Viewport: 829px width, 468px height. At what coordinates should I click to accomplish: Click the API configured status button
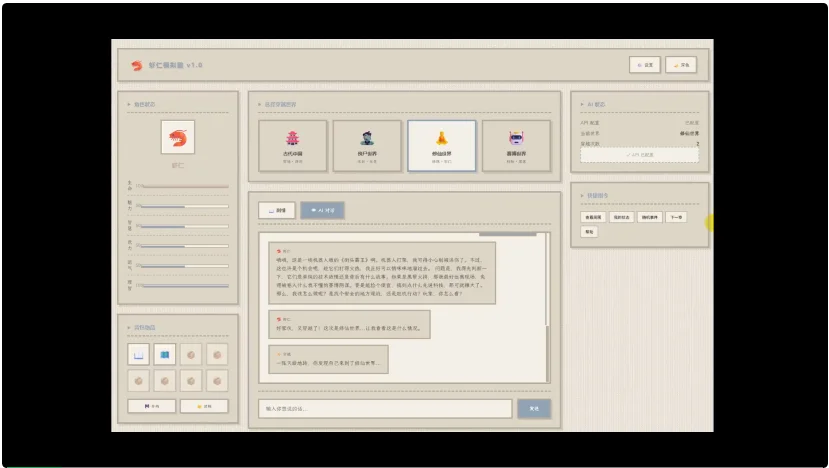639,155
